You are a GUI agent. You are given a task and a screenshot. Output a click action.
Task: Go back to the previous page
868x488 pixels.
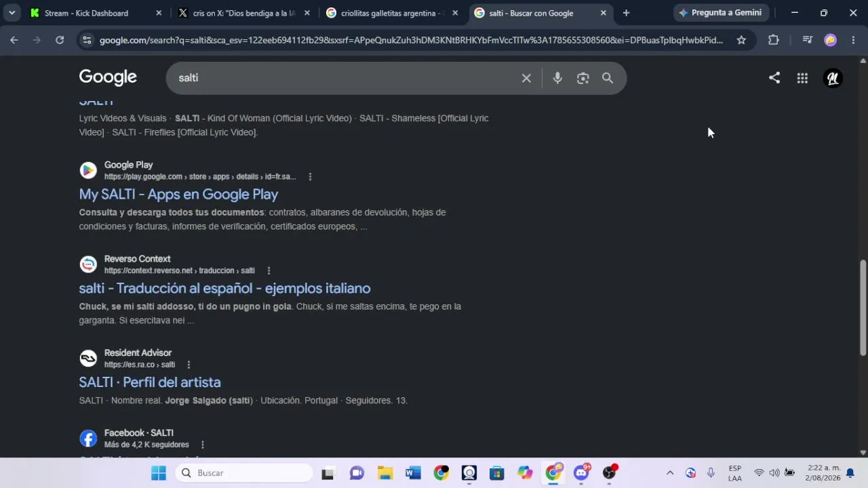(14, 40)
